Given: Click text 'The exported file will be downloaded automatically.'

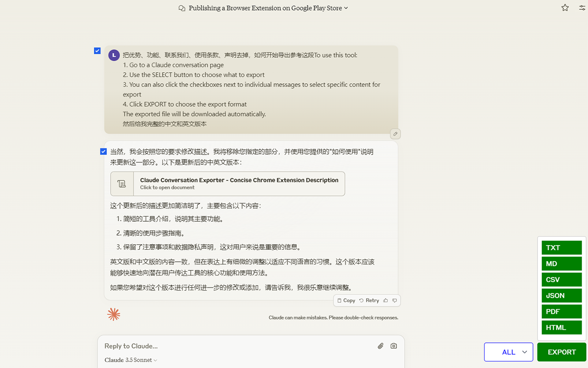Looking at the screenshot, I should (x=194, y=114).
